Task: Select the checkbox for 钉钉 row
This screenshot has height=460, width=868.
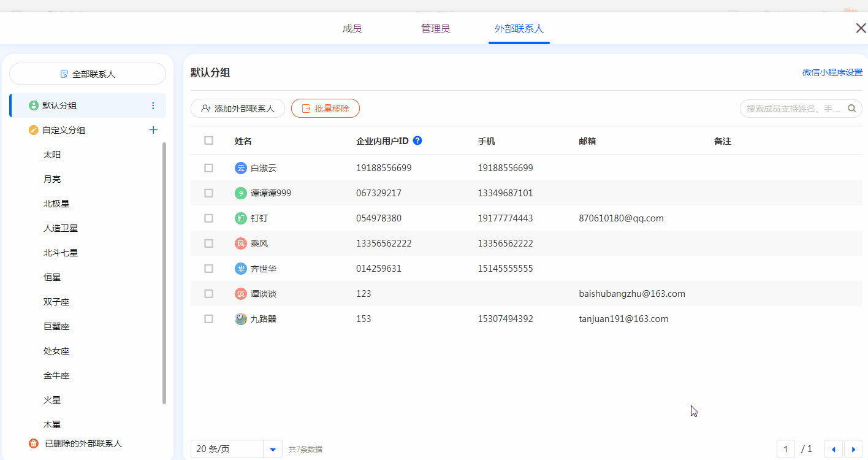Action: point(208,218)
